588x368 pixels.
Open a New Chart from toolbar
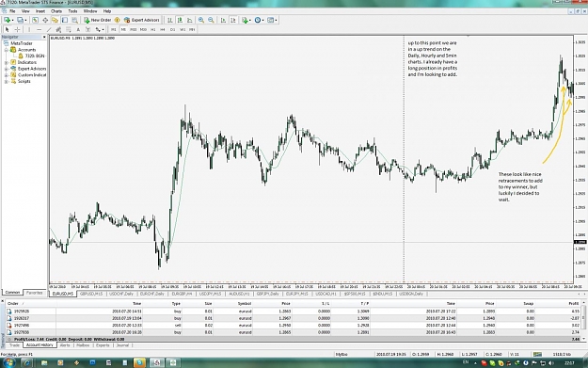click(x=7, y=20)
